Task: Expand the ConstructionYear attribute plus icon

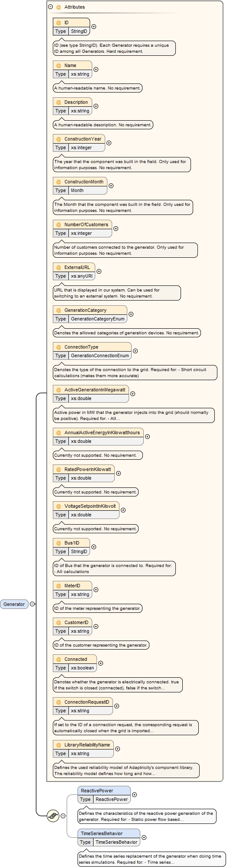Action: 109,143
